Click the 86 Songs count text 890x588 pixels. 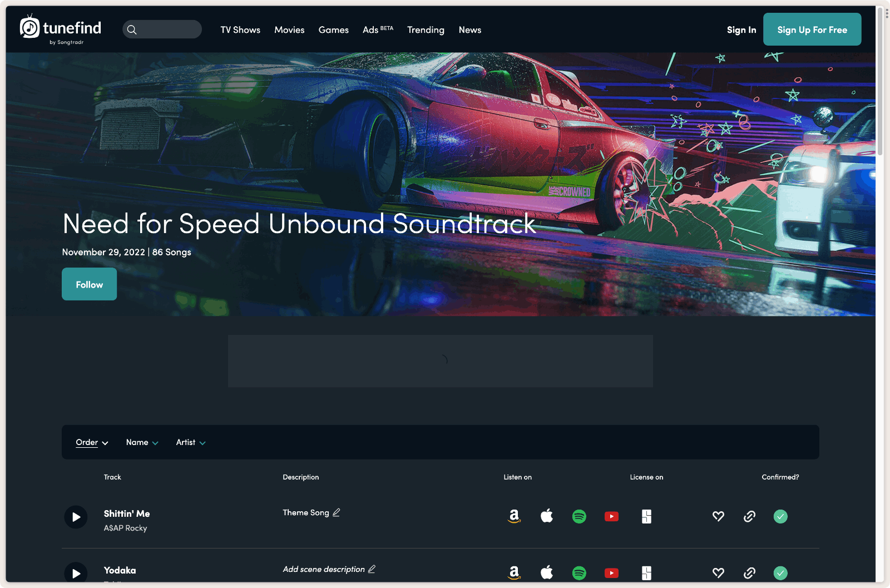(x=172, y=252)
